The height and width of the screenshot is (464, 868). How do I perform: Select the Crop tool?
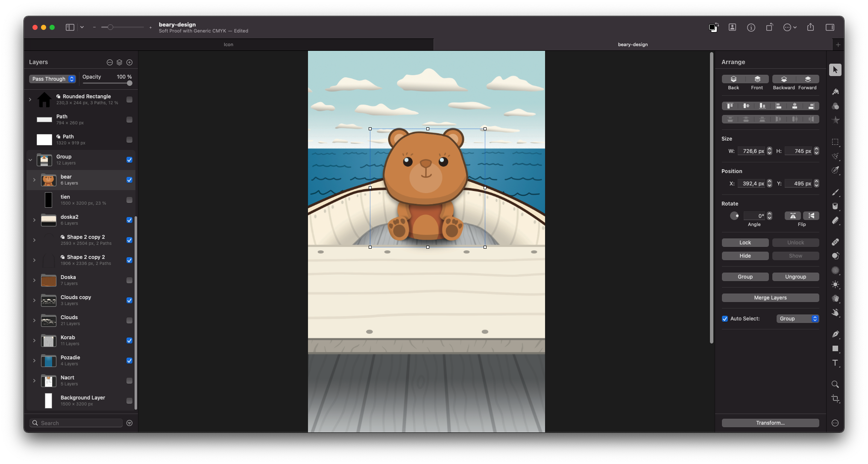(x=835, y=399)
